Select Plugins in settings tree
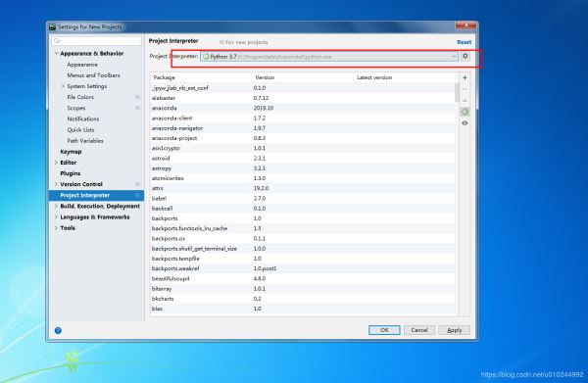Image resolution: width=588 pixels, height=383 pixels. (x=71, y=173)
